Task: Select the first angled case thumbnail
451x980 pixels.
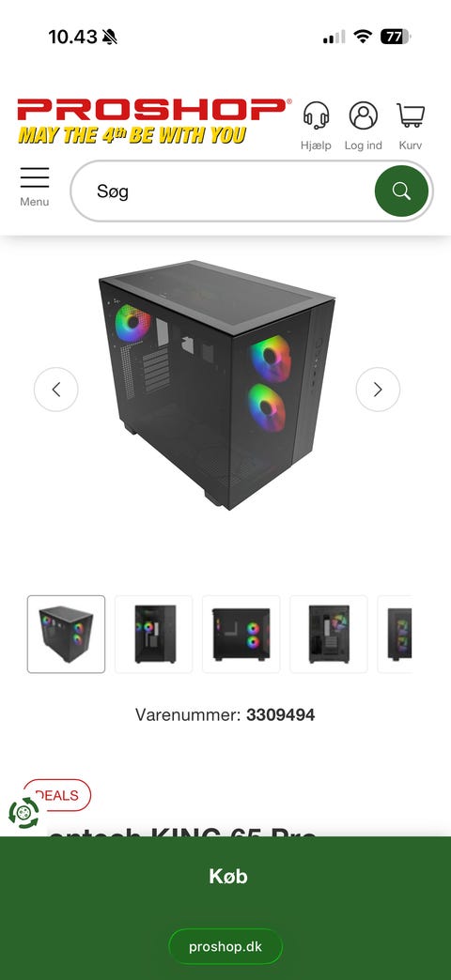Action: click(67, 635)
